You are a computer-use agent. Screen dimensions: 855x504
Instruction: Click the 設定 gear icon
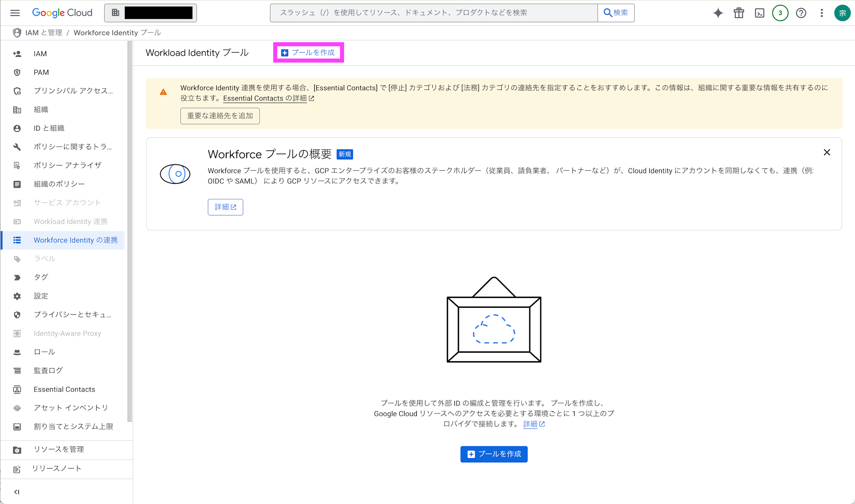click(17, 296)
